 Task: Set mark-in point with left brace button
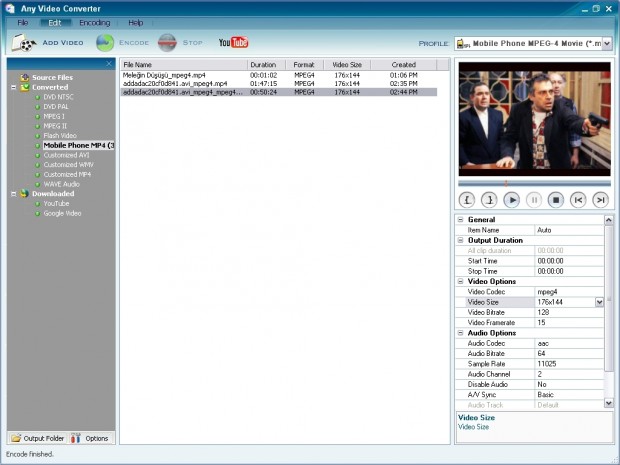click(467, 200)
